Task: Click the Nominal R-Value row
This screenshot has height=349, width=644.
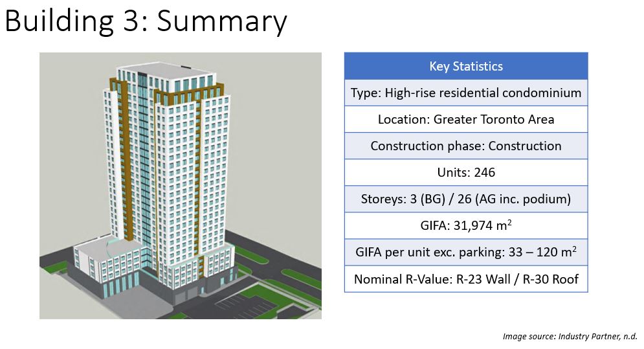Action: 466,279
